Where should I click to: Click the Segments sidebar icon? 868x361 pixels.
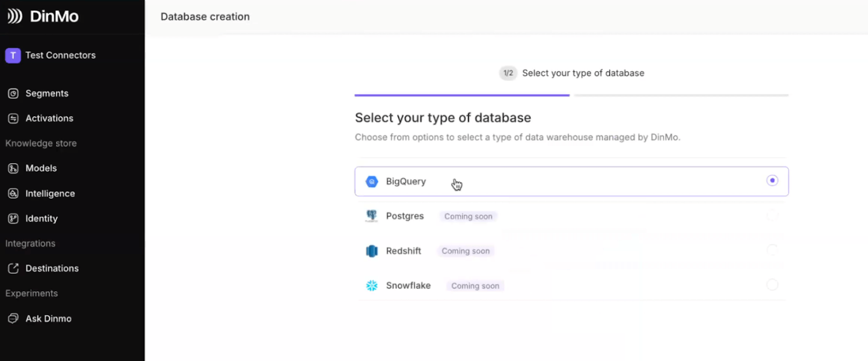point(13,93)
